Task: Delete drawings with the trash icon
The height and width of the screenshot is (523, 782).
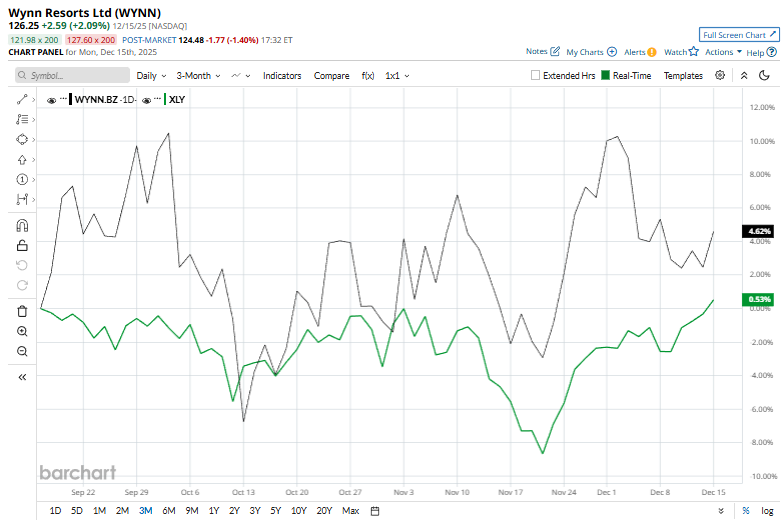Action: tap(22, 311)
